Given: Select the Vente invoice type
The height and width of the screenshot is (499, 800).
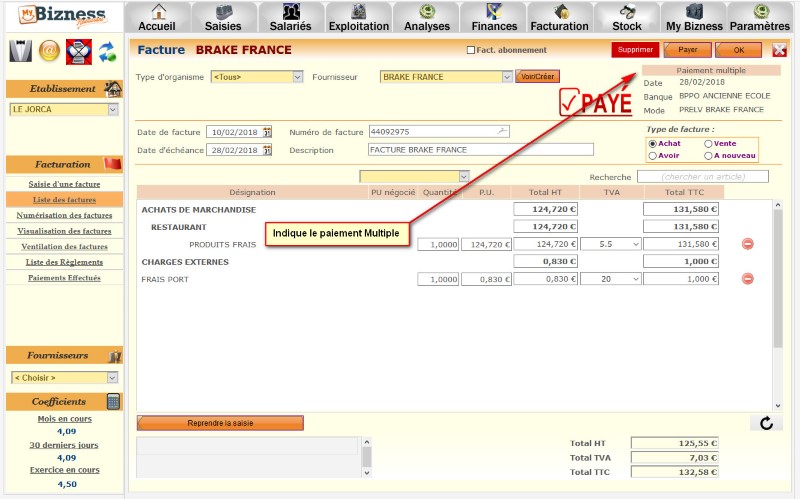Looking at the screenshot, I should [x=708, y=144].
